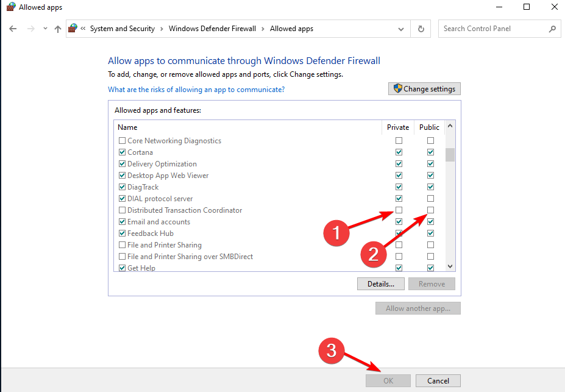Image resolution: width=565 pixels, height=392 pixels.
Task: Open System and Security breadcrumb
Action: coord(122,29)
